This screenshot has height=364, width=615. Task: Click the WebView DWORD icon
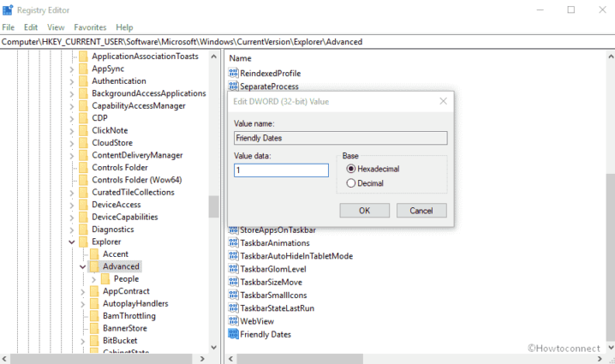pyautogui.click(x=233, y=321)
